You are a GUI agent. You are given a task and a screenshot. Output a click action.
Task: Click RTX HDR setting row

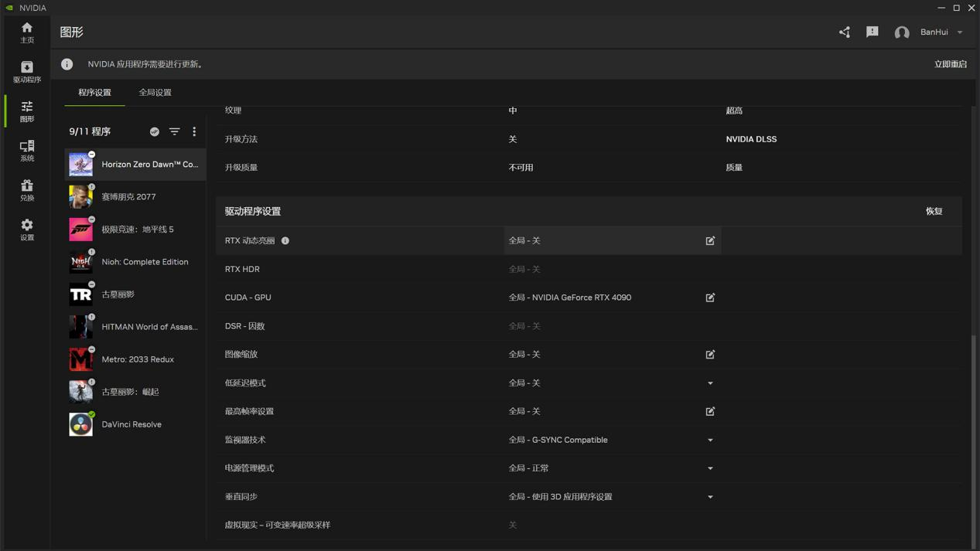[589, 270]
